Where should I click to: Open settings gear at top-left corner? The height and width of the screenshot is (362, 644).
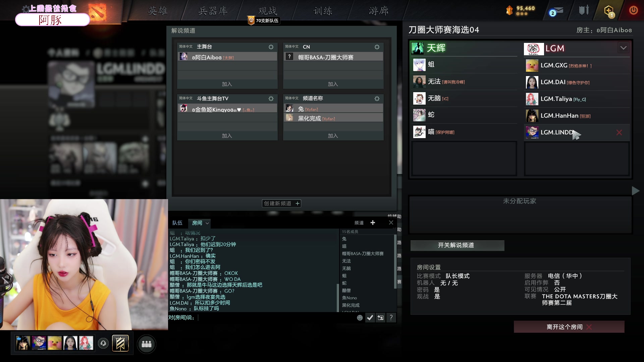[25, 9]
